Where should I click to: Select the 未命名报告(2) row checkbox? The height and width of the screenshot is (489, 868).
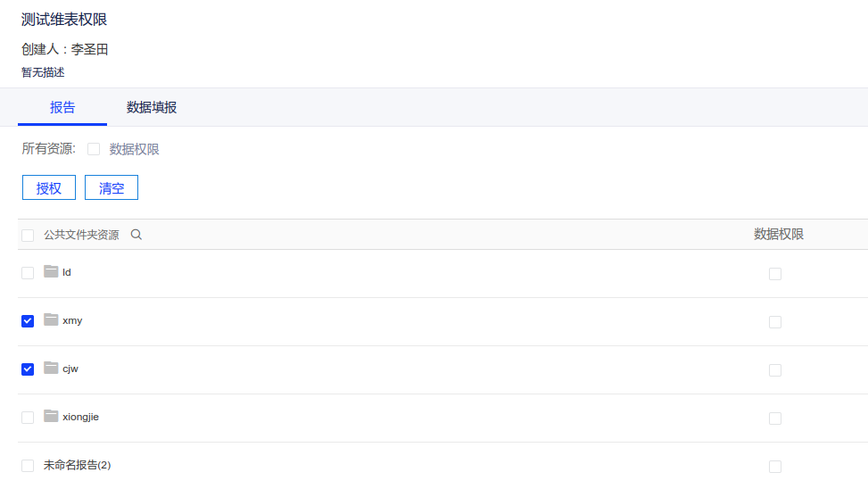point(28,466)
